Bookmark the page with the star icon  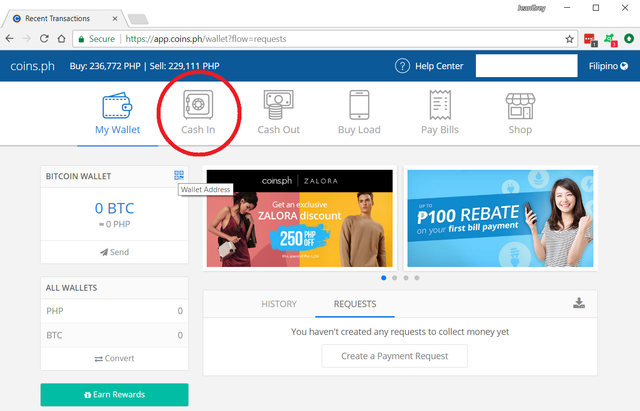click(x=569, y=39)
